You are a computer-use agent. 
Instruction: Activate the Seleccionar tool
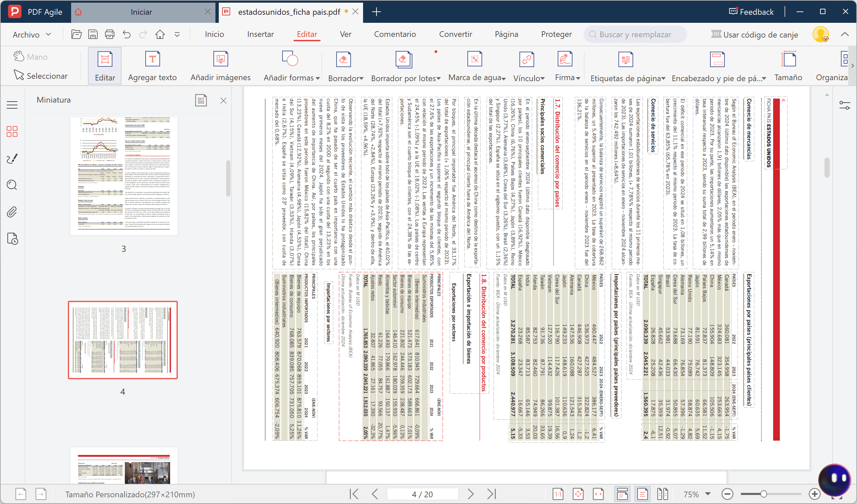41,75
